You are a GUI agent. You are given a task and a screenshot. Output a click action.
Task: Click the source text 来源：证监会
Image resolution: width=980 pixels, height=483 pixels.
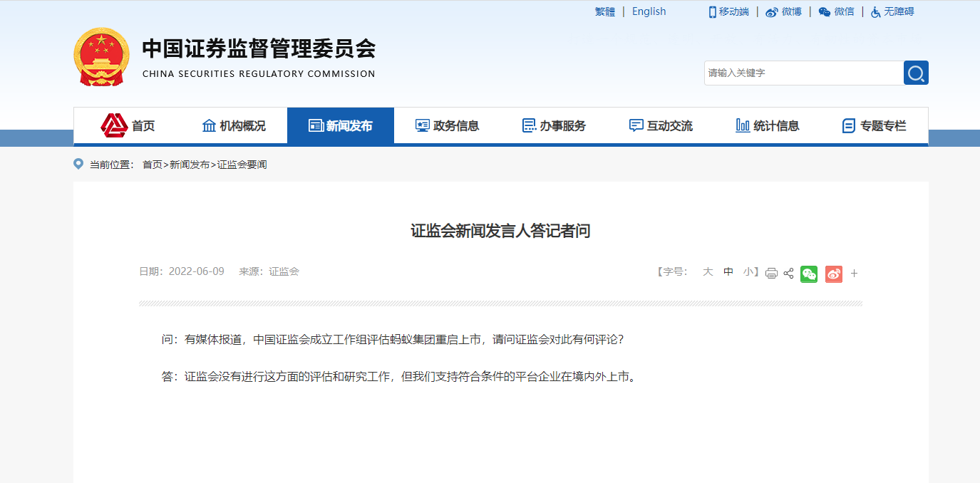269,271
